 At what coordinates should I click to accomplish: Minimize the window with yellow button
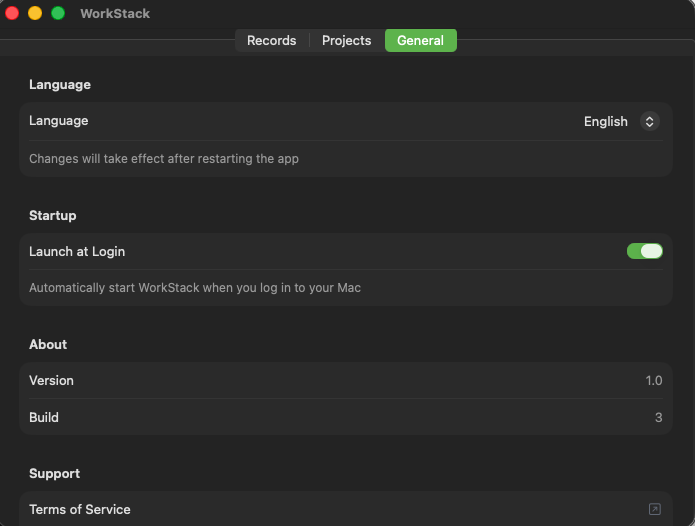(35, 13)
